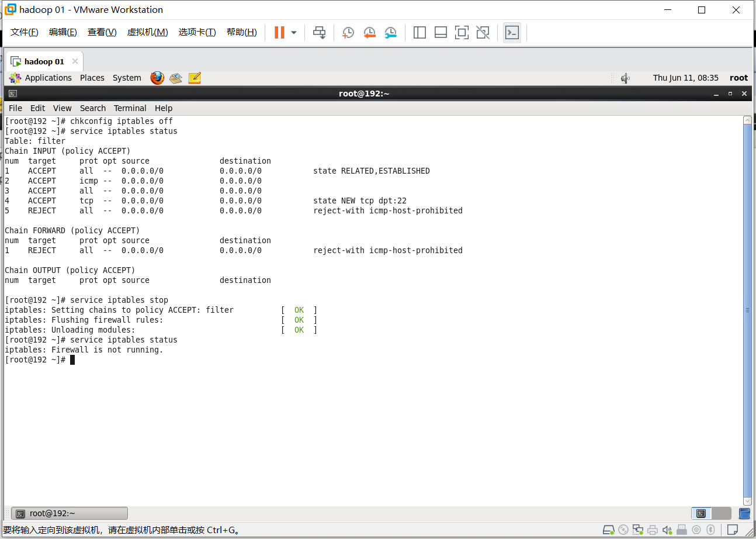756x539 pixels.
Task: Click the 'Flushing firewall rules:' output line
Action: click(x=107, y=320)
